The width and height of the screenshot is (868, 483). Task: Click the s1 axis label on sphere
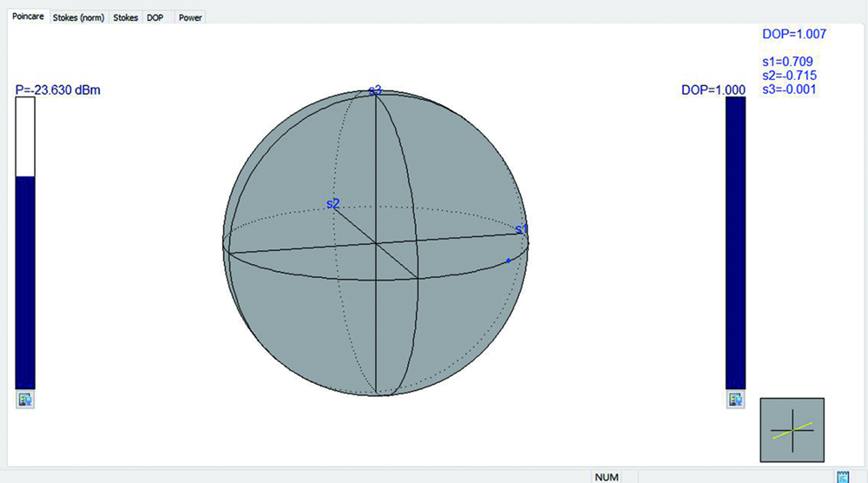522,229
